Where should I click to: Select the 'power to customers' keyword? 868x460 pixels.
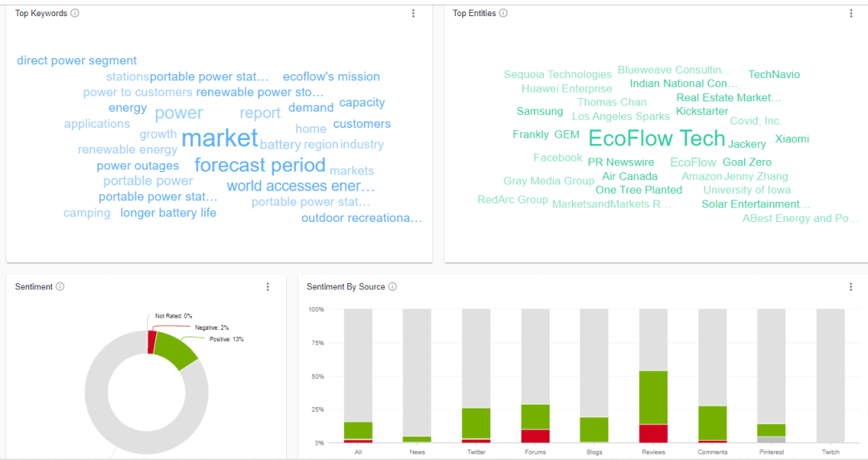pyautogui.click(x=138, y=92)
